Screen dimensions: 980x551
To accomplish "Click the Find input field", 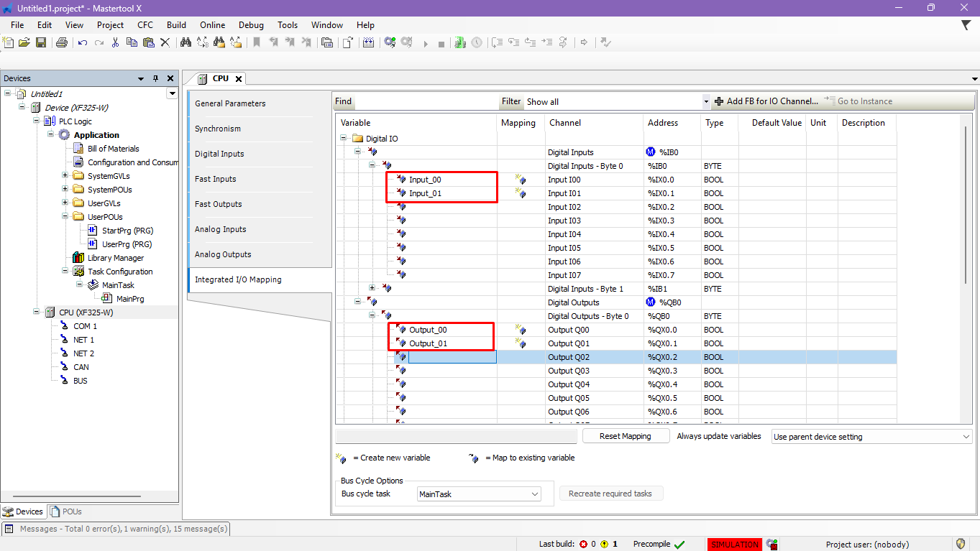I will (x=426, y=102).
